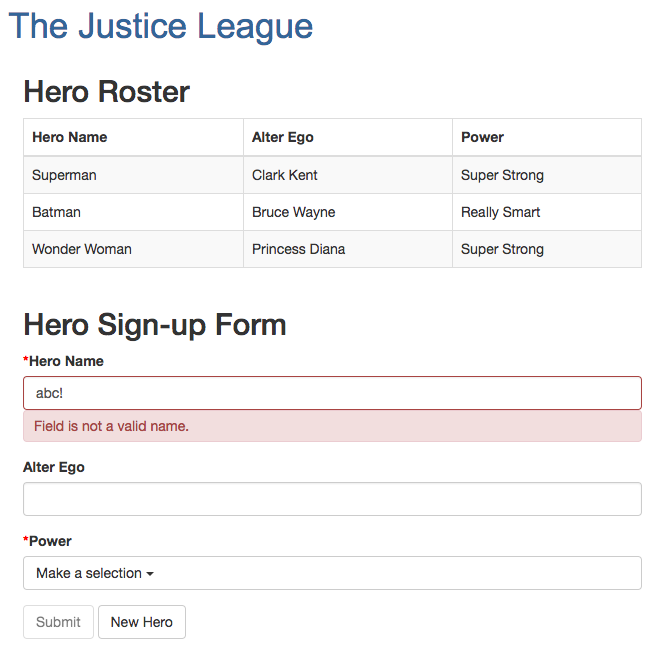The image size is (655, 651).
Task: Click the Alter Ego column header
Action: coord(348,137)
